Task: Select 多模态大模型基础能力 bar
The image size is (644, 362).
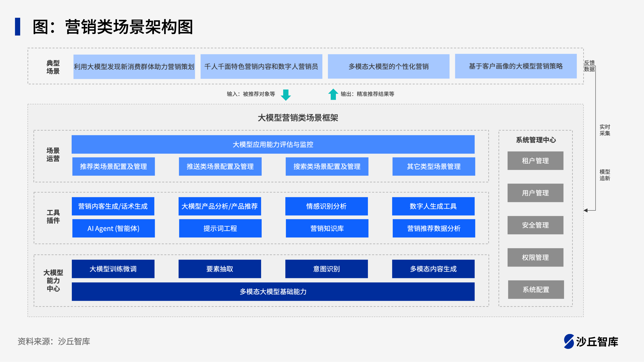Action: 273,291
